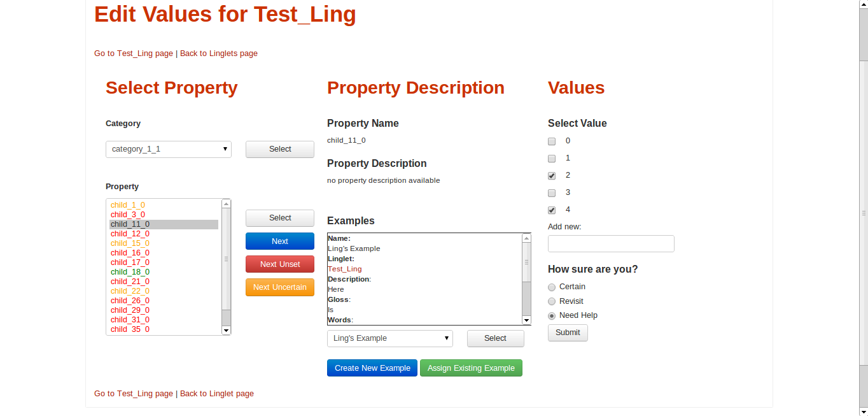Click the blue Next button
Image resolution: width=868 pixels, height=416 pixels.
tap(279, 241)
